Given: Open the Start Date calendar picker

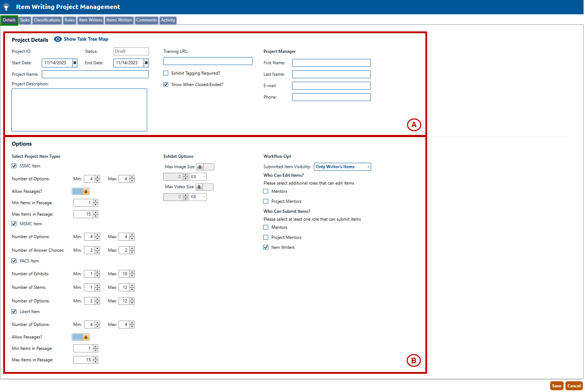Looking at the screenshot, I should tap(75, 63).
